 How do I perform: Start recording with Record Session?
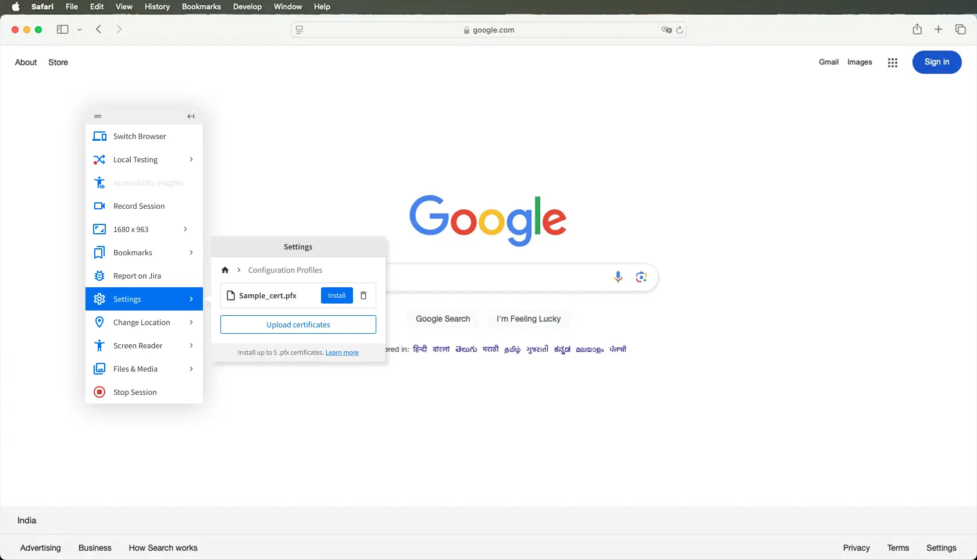(139, 206)
